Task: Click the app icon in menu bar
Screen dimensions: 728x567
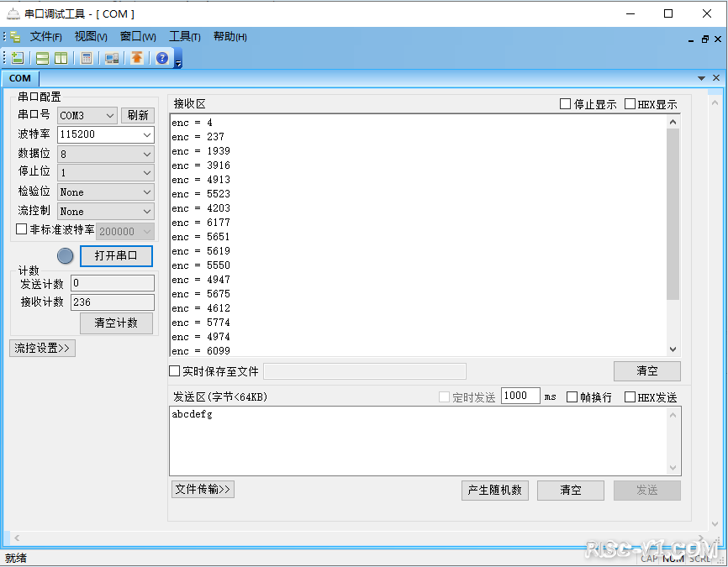Action: point(15,37)
